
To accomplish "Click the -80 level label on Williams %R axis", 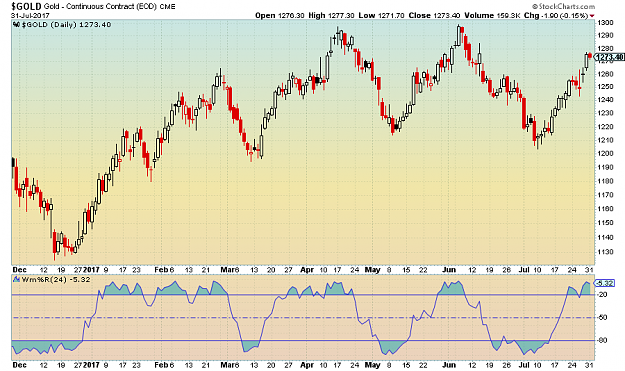I will pyautogui.click(x=603, y=340).
